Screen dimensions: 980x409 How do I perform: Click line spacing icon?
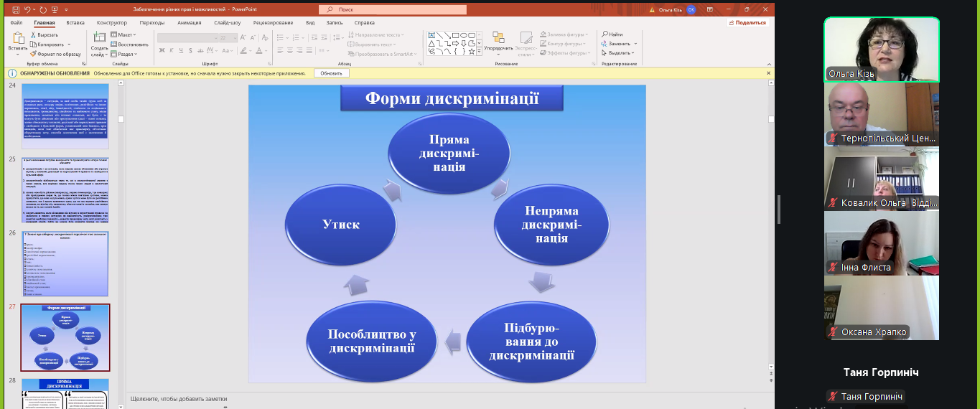pos(337,37)
